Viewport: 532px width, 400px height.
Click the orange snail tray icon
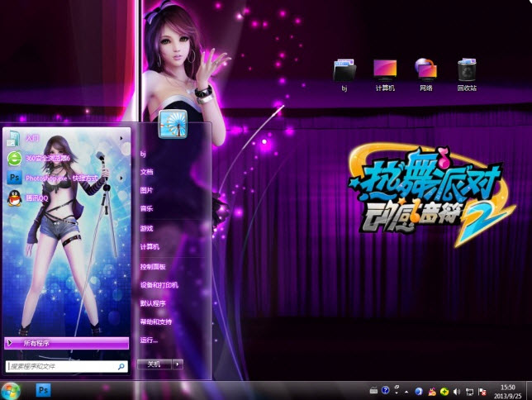coord(431,392)
